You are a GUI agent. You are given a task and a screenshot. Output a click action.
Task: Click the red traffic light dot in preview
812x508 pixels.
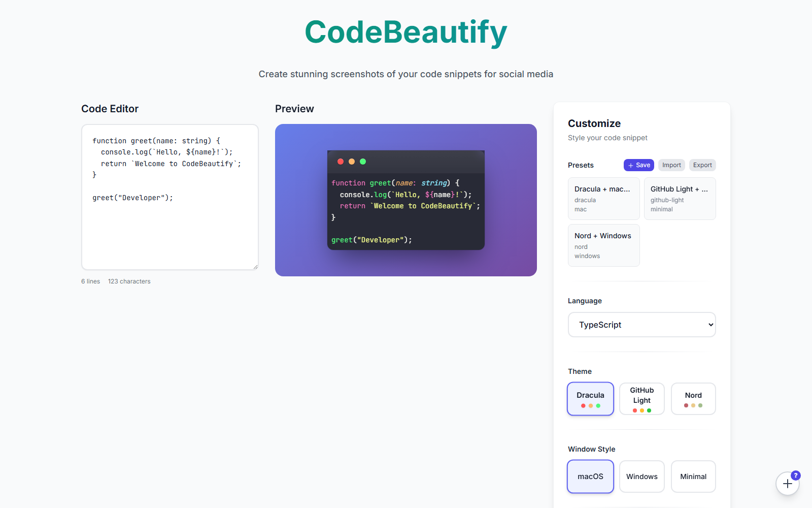341,162
